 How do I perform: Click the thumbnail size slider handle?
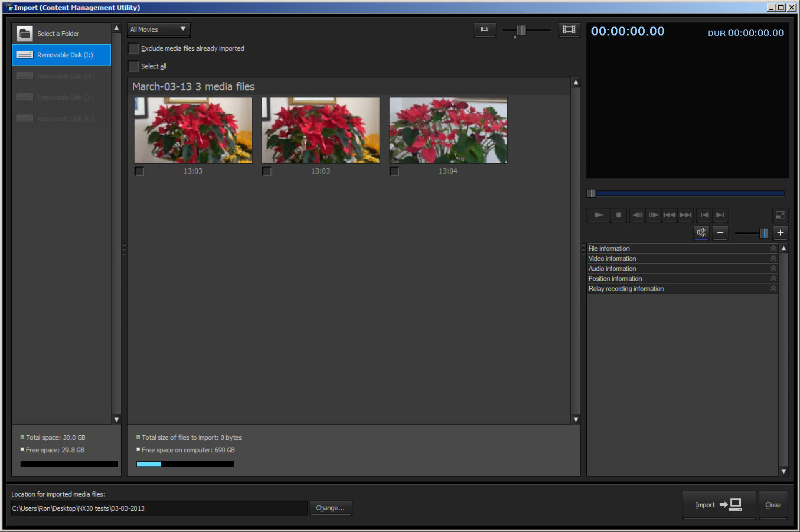pos(521,30)
